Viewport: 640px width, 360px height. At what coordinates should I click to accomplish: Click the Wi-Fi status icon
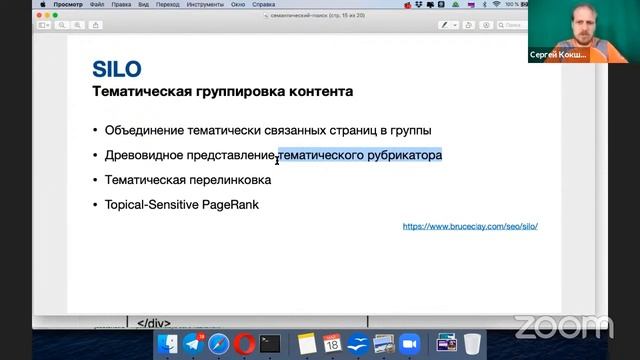pyautogui.click(x=496, y=4)
